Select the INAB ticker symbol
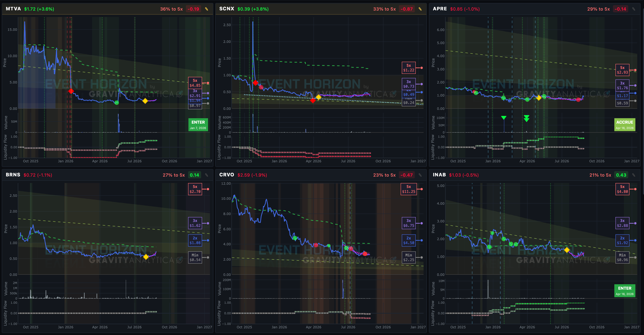 tap(439, 175)
